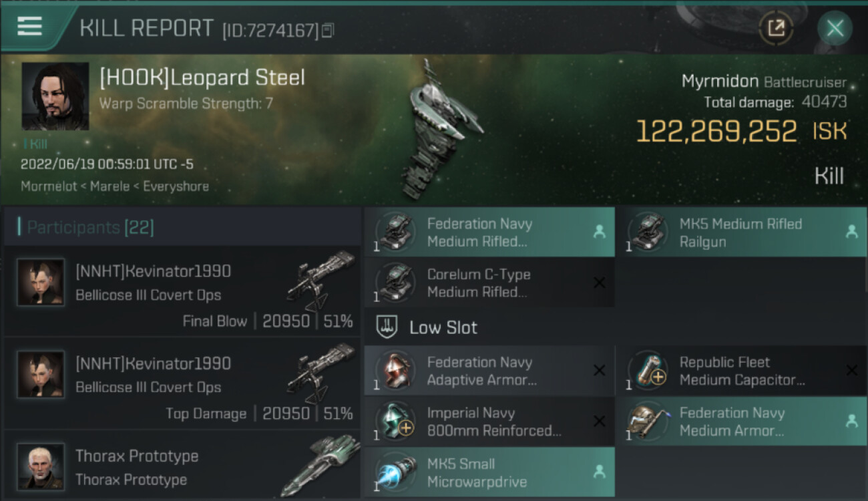Screen dimensions: 868x501
Task: Click the share kill report icon
Action: tap(776, 28)
